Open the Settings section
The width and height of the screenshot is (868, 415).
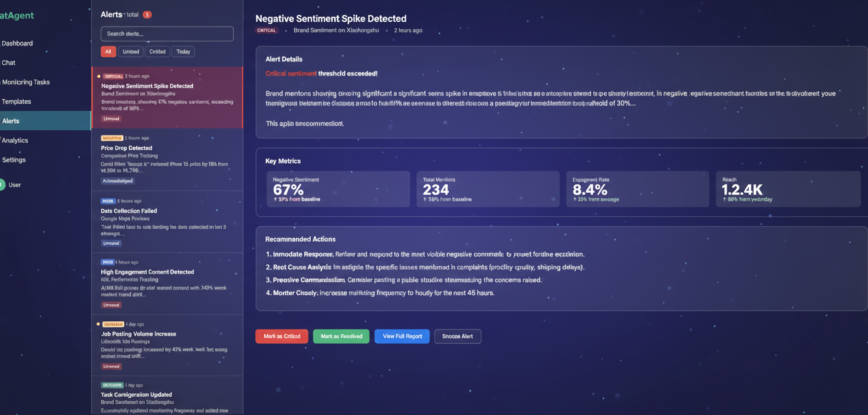click(x=12, y=160)
